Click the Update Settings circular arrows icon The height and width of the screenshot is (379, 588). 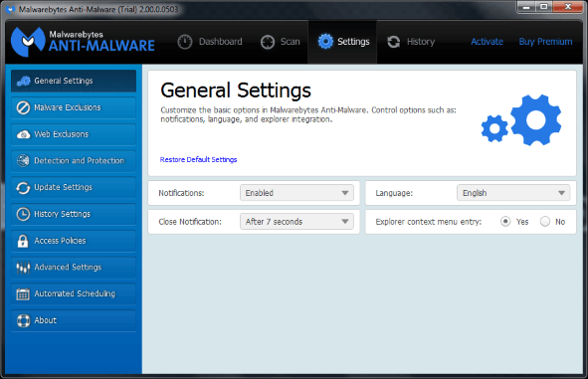pos(23,187)
